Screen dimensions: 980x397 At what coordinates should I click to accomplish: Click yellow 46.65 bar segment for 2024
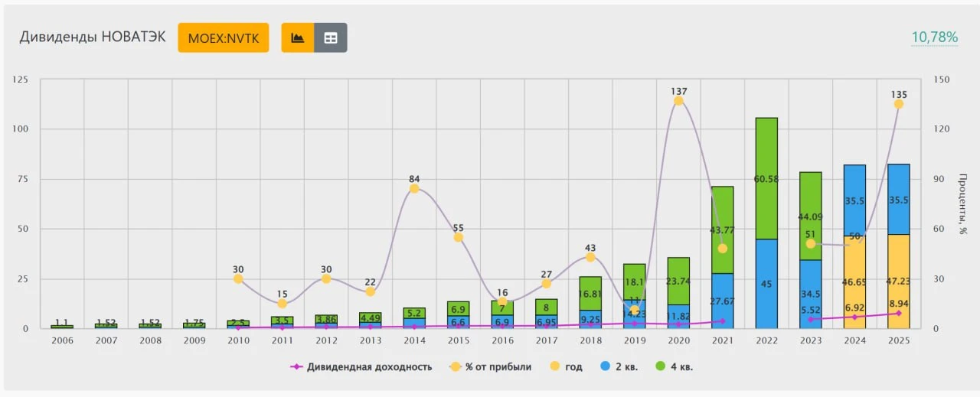pyautogui.click(x=854, y=281)
